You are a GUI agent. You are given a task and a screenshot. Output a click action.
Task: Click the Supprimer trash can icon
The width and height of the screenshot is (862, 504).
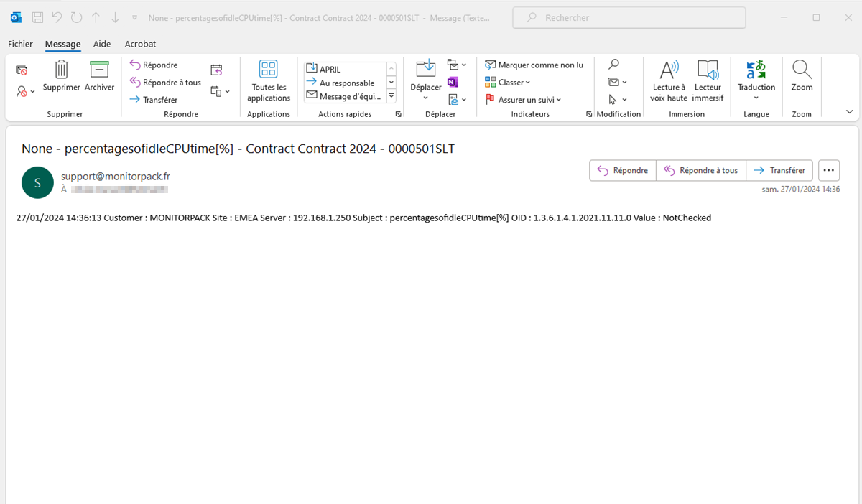click(x=62, y=70)
